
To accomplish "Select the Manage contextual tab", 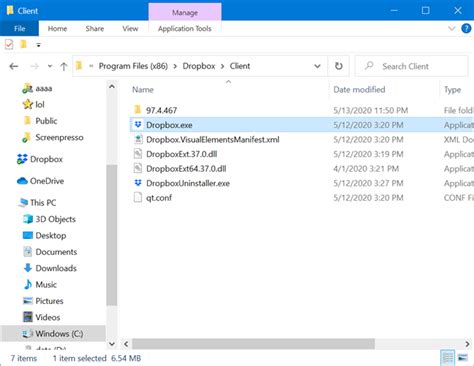I will click(185, 13).
